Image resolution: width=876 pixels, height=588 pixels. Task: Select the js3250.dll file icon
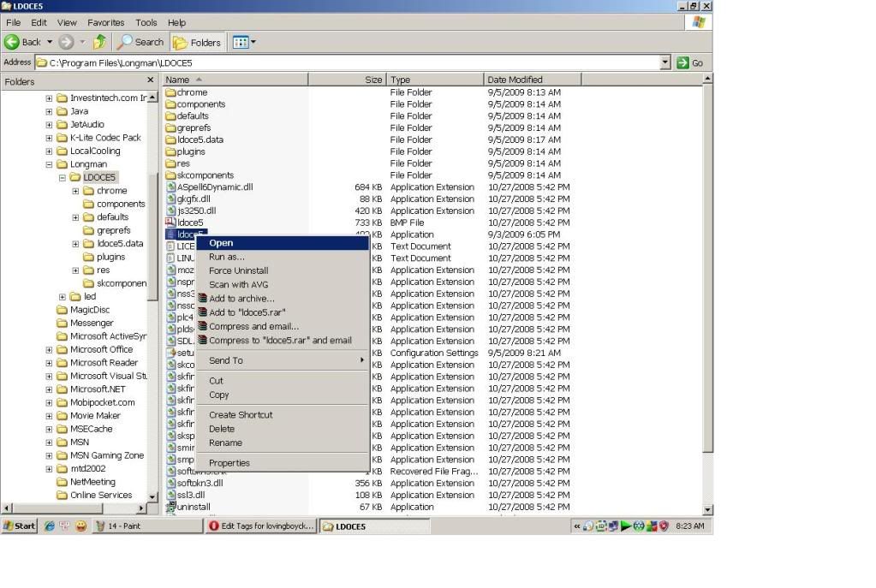pos(171,211)
